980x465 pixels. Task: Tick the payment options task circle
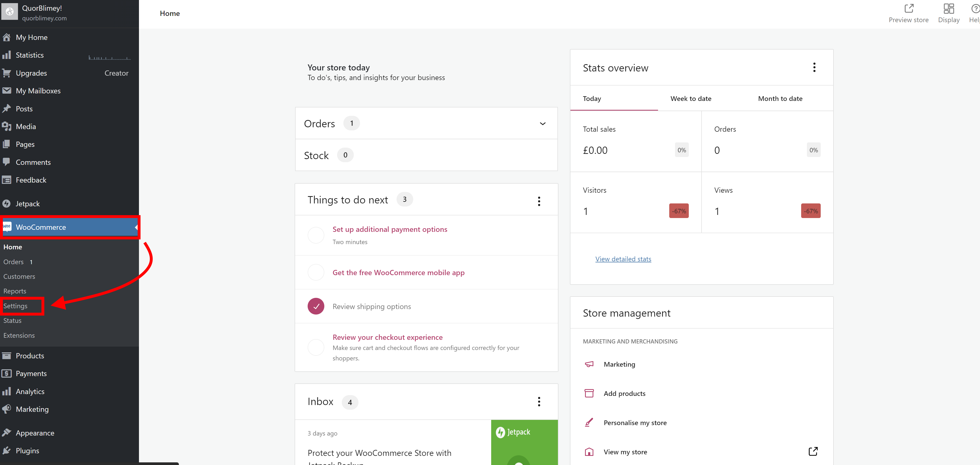pyautogui.click(x=316, y=235)
